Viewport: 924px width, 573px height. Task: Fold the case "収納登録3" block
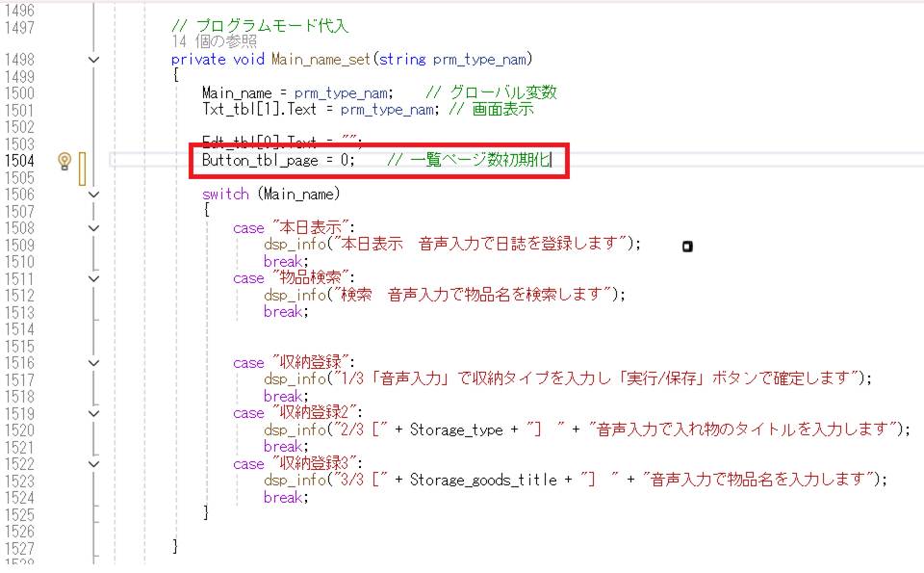click(x=93, y=463)
